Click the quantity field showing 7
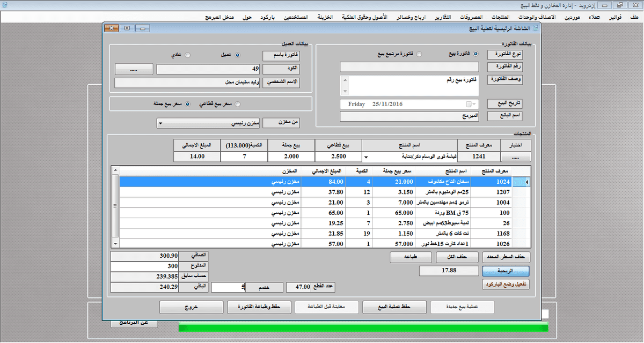644x343 pixels. pos(244,157)
